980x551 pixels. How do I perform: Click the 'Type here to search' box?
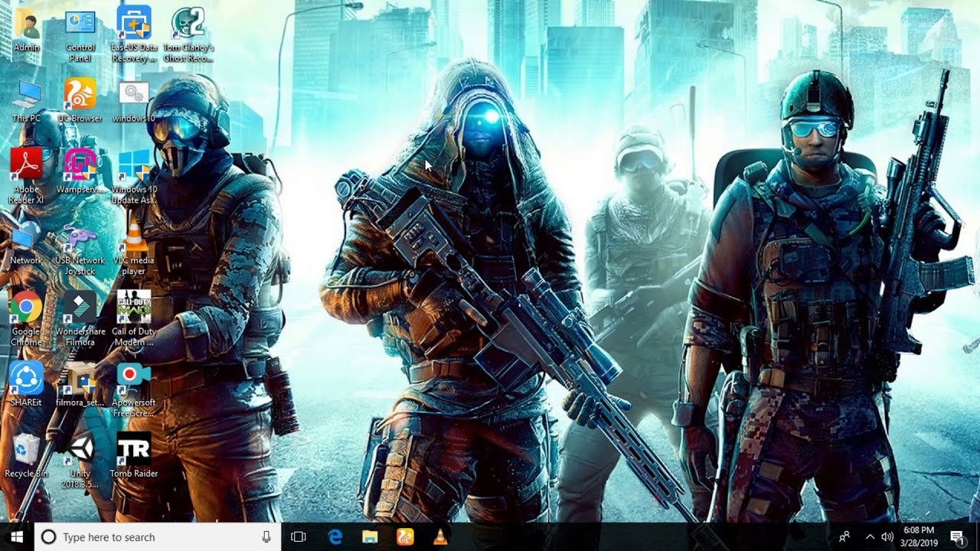[145, 537]
